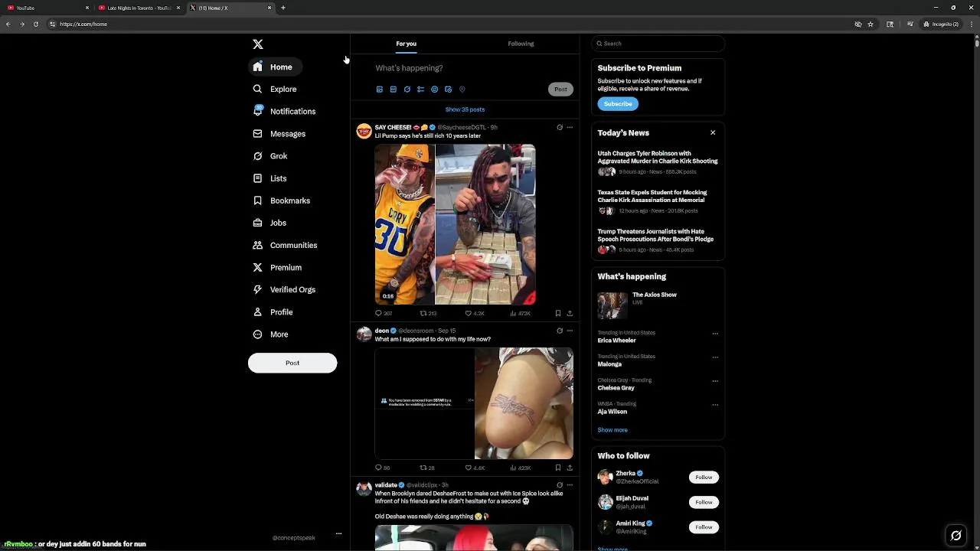Click the Grok icon in the composer
Viewport: 980px width, 551px height.
(407, 90)
